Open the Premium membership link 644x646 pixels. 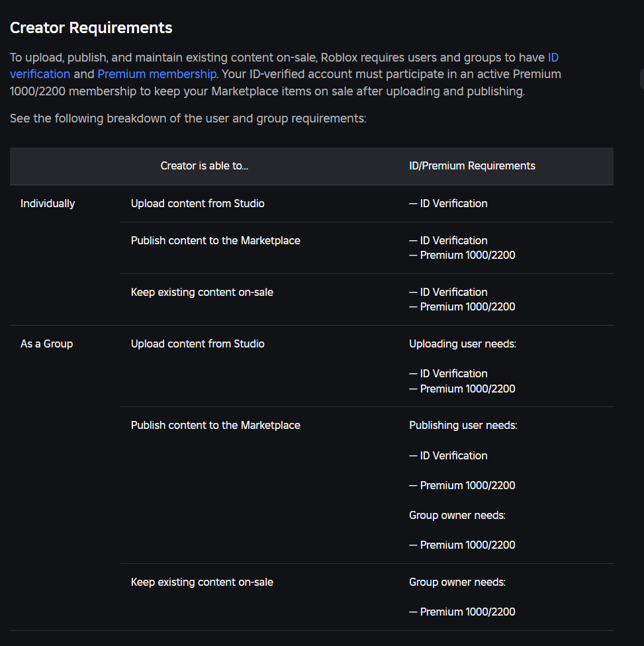pyautogui.click(x=157, y=74)
